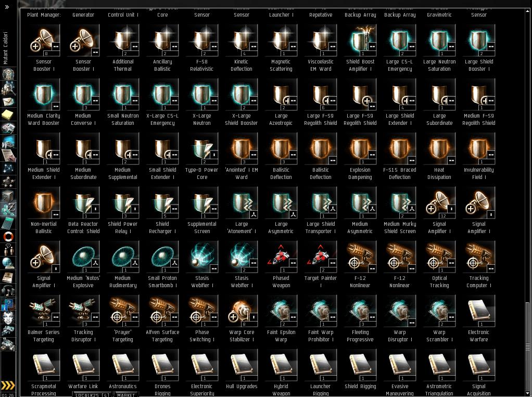Click the inventory vertical scrollbar thumb
Viewport: 532px width, 397px height.
[x=528, y=347]
